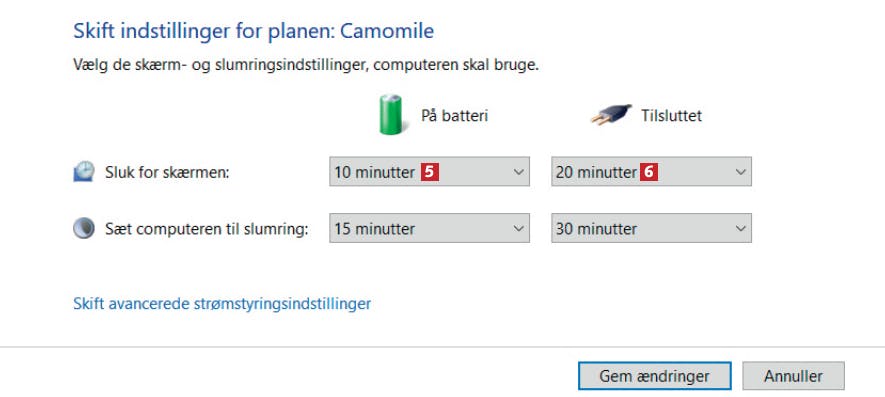
Task: Open the 15 minutter battery sleep dropdown
Action: [430, 228]
